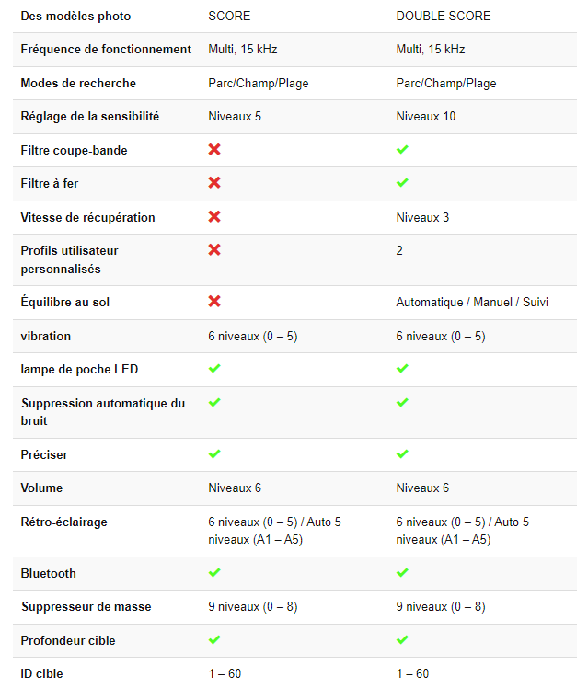The width and height of the screenshot is (588, 700).
Task: Click green check for DOUBLE SCORE Profondeur cible
Action: [402, 639]
